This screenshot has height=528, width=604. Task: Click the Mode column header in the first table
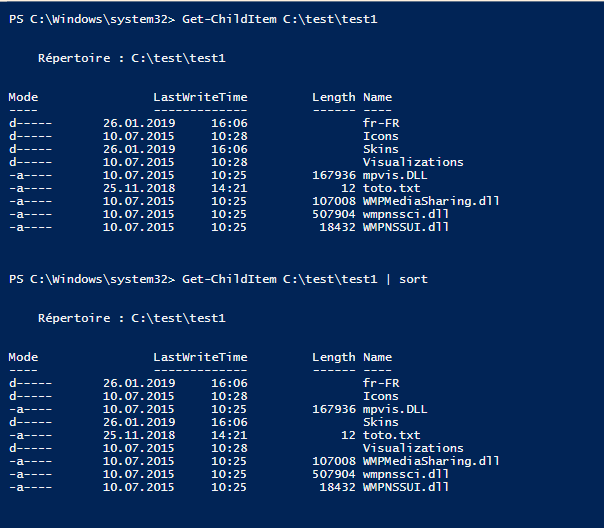coord(23,97)
